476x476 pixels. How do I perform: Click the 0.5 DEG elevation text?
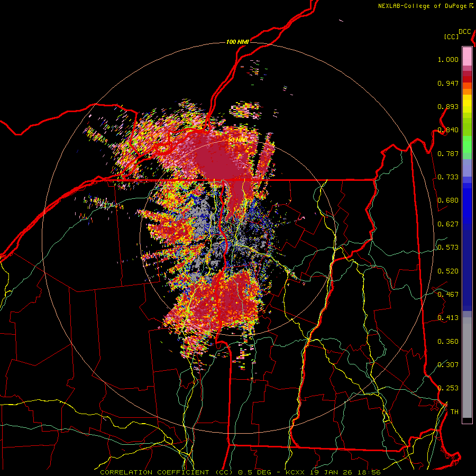click(x=255, y=472)
